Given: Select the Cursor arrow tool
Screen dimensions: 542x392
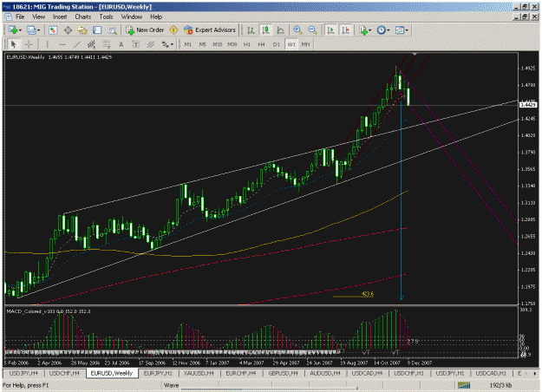Looking at the screenshot, I should (x=14, y=44).
